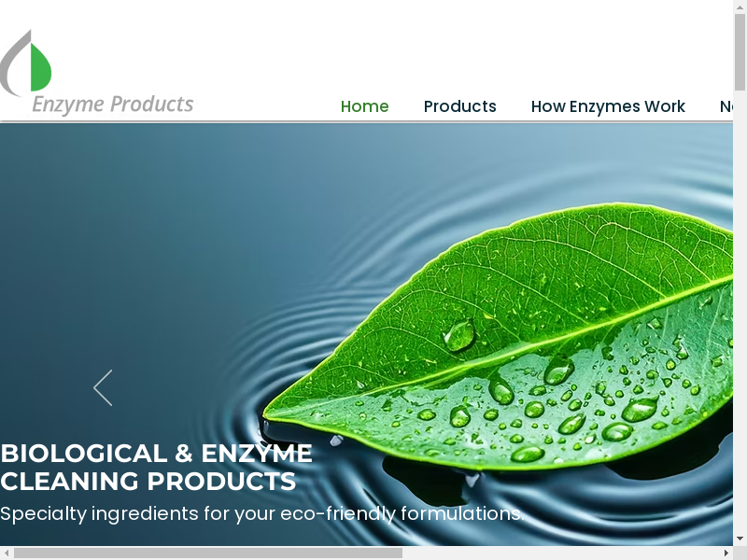Show the previous slide with the left chevron
747x560 pixels.
click(x=103, y=387)
